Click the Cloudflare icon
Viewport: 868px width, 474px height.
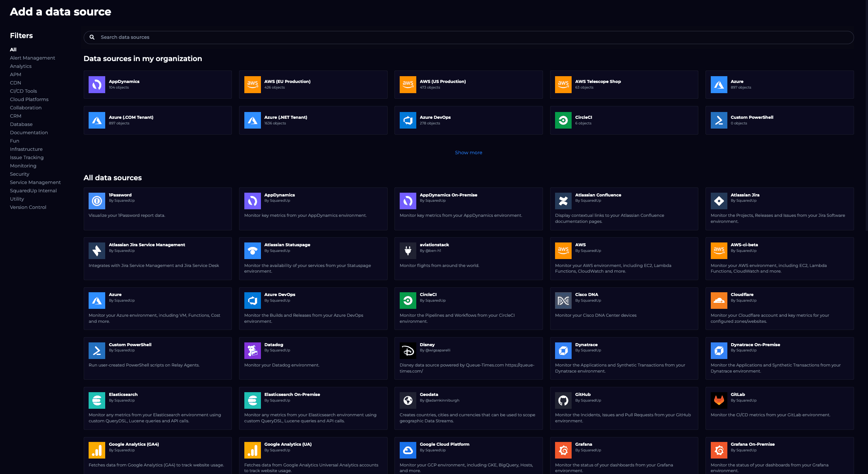[719, 301]
